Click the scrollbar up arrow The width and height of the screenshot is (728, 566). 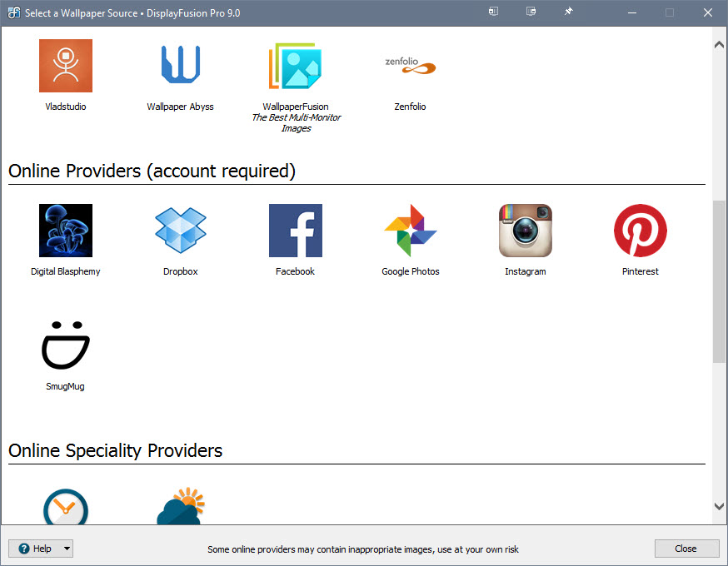point(718,43)
